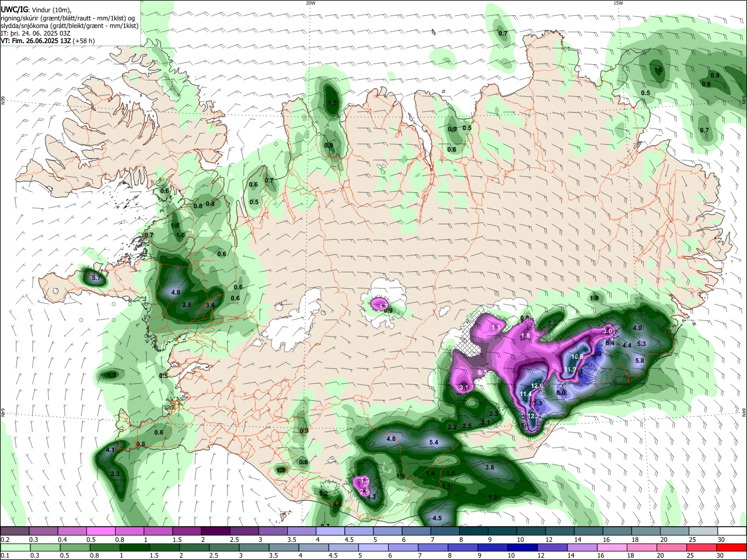This screenshot has height=560, width=747.
Task: Click the 4.1 value on the southwest peninsula
Action: pyautogui.click(x=110, y=450)
